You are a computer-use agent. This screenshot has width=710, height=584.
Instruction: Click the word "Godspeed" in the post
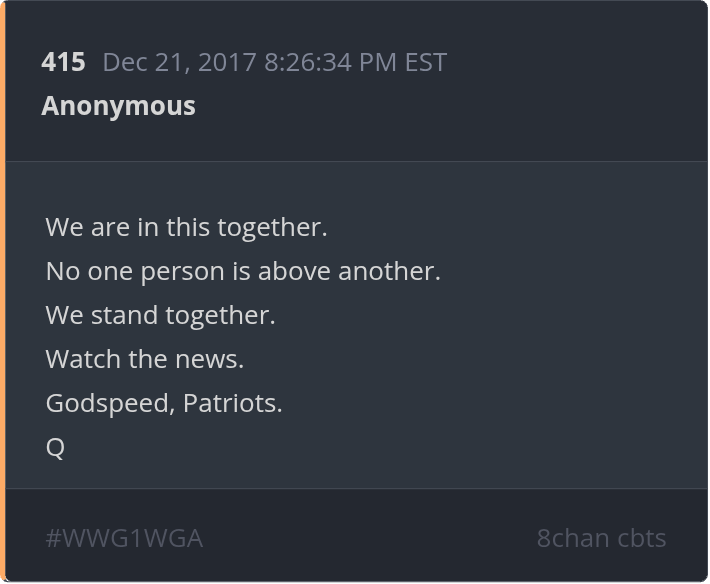109,403
